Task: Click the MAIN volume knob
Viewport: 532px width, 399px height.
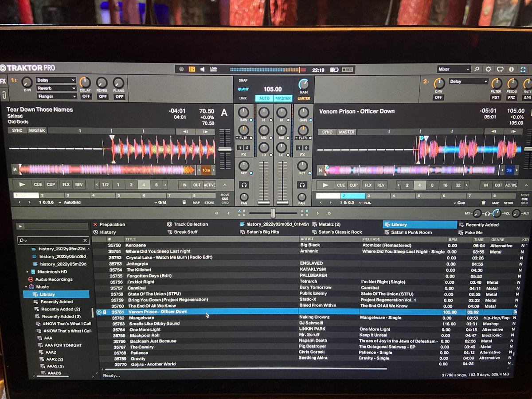Action: coord(304,84)
